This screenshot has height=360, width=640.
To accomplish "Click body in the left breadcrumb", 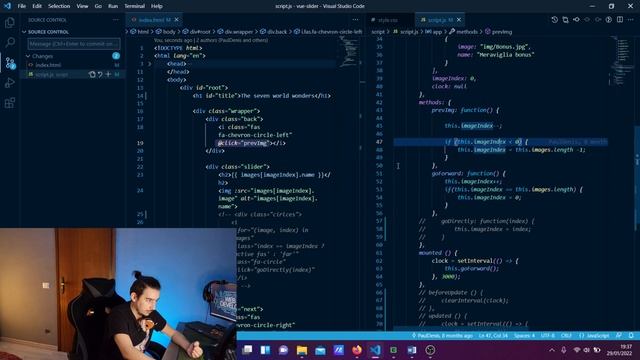I will (169, 32).
